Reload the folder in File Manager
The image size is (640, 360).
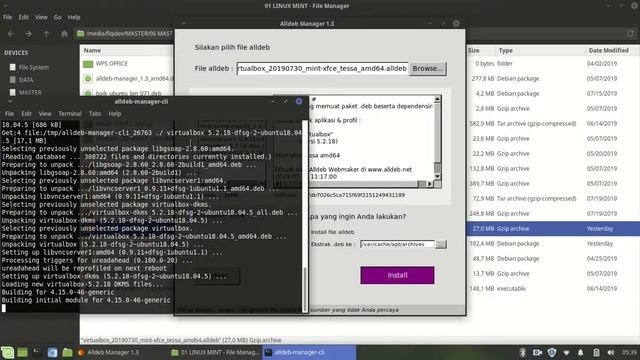[631, 34]
